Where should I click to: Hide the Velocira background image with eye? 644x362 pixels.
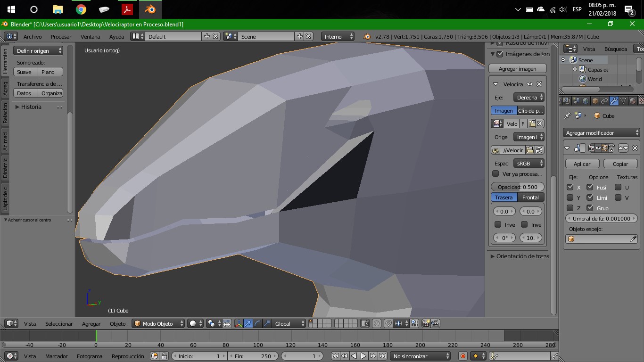pyautogui.click(x=530, y=84)
